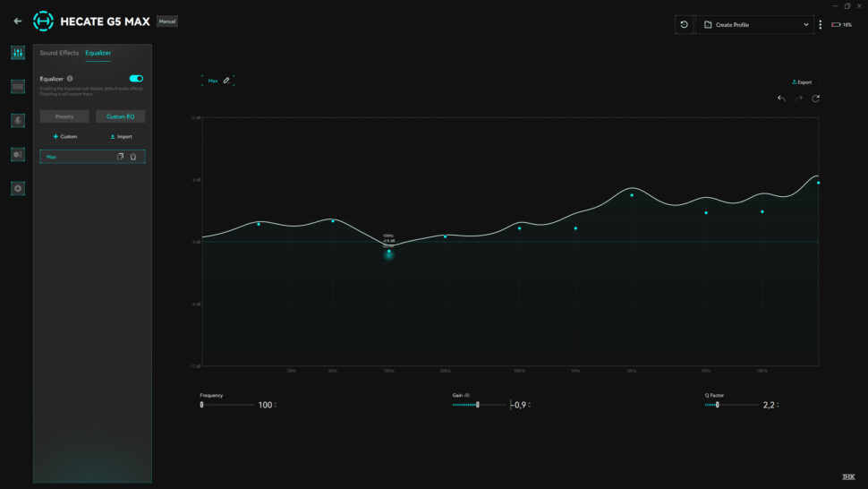Screen dimensions: 868x489
Task: Open the three-dot profile menu
Action: coord(821,25)
